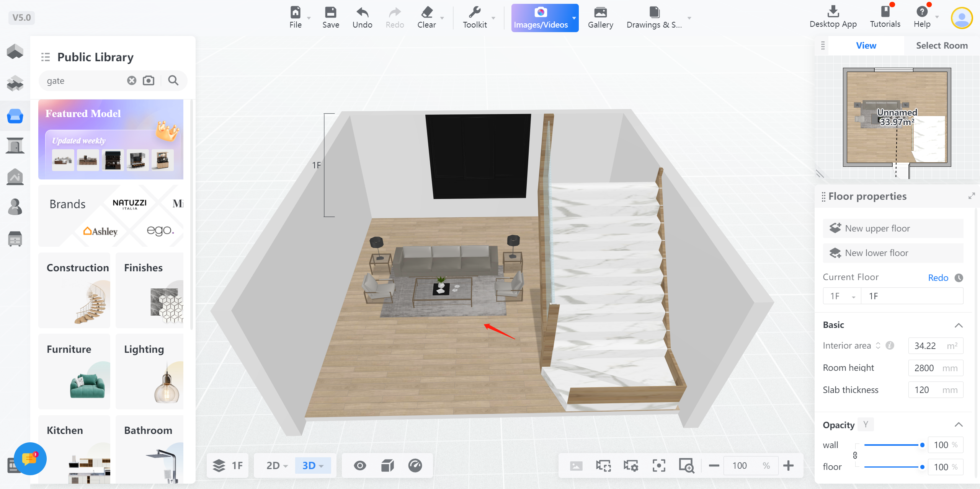Click the wall opacity slider handle
Screen dimensions: 980x489
pos(922,445)
